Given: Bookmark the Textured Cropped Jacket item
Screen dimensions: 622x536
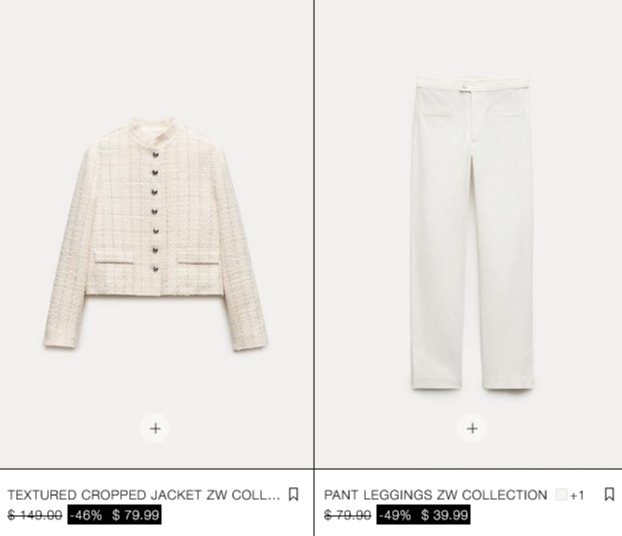Looking at the screenshot, I should point(293,494).
